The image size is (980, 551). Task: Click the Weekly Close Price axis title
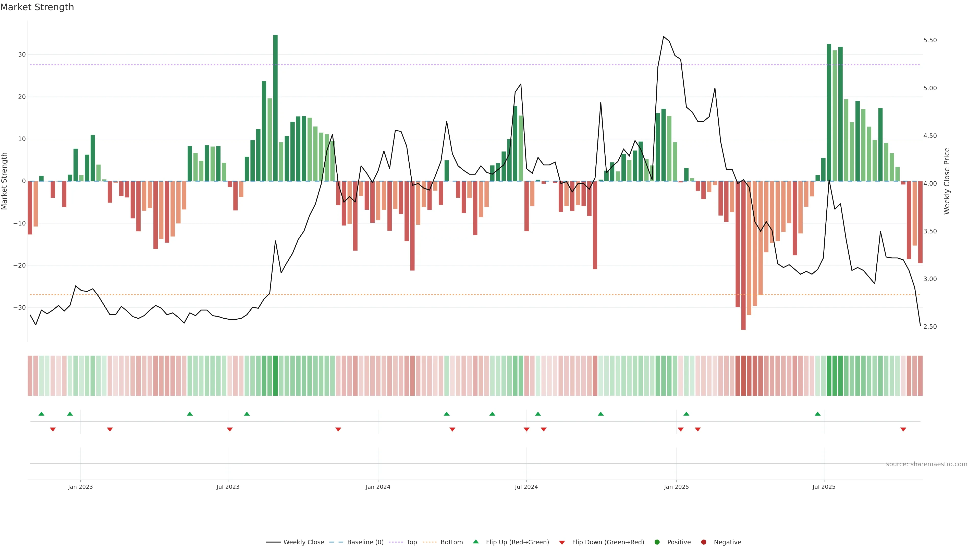click(947, 181)
